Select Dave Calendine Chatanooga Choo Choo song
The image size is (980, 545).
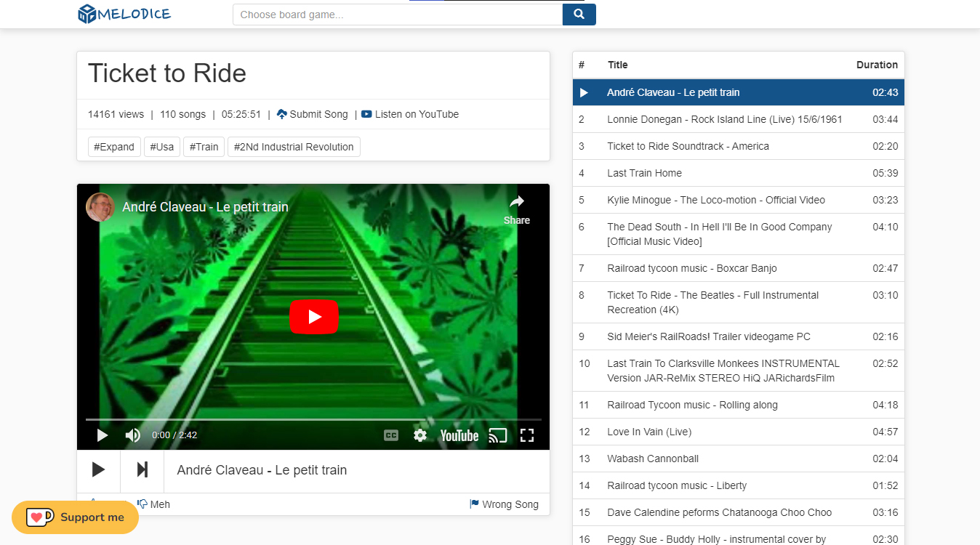(x=739, y=512)
